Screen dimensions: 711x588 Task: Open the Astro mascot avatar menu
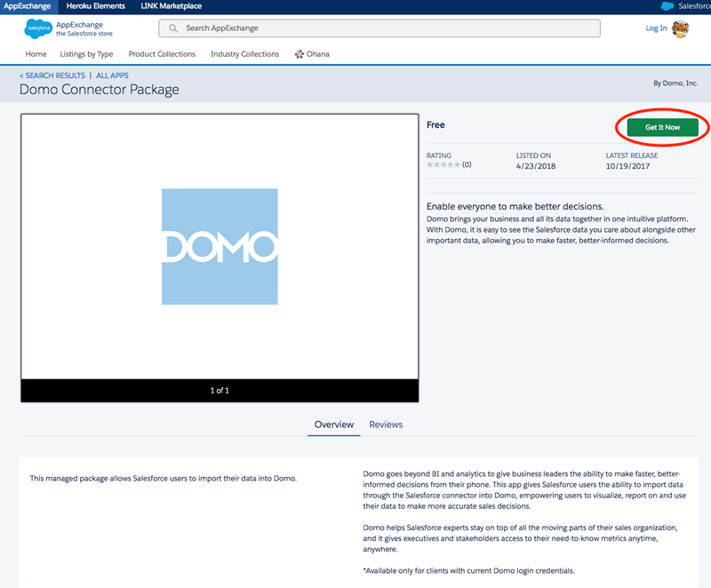click(682, 30)
